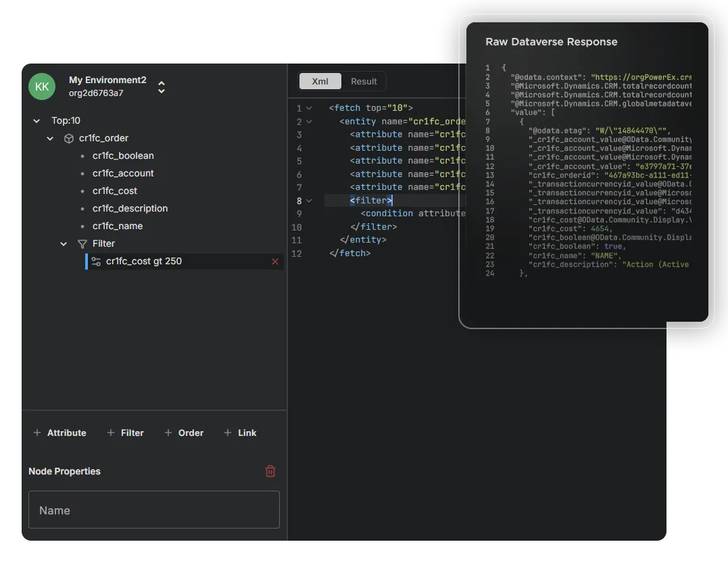Click the trash icon in Node Properties
Screen dimensions: 728x563
click(x=270, y=471)
